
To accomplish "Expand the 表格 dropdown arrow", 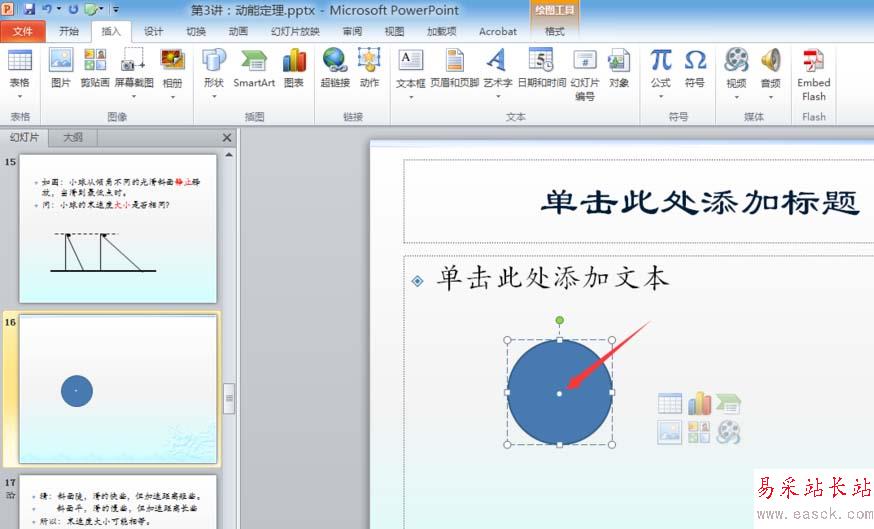I will pyautogui.click(x=20, y=97).
